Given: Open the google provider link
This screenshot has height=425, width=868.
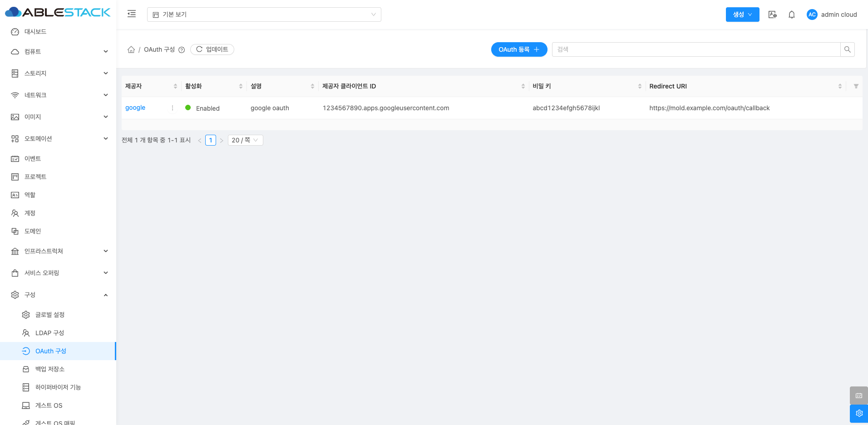Looking at the screenshot, I should (x=135, y=107).
